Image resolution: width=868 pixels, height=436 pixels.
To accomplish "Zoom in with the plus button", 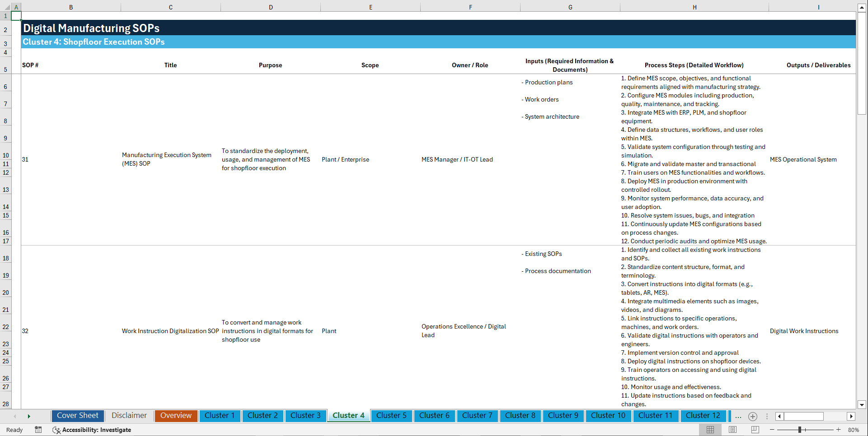I will [x=839, y=430].
